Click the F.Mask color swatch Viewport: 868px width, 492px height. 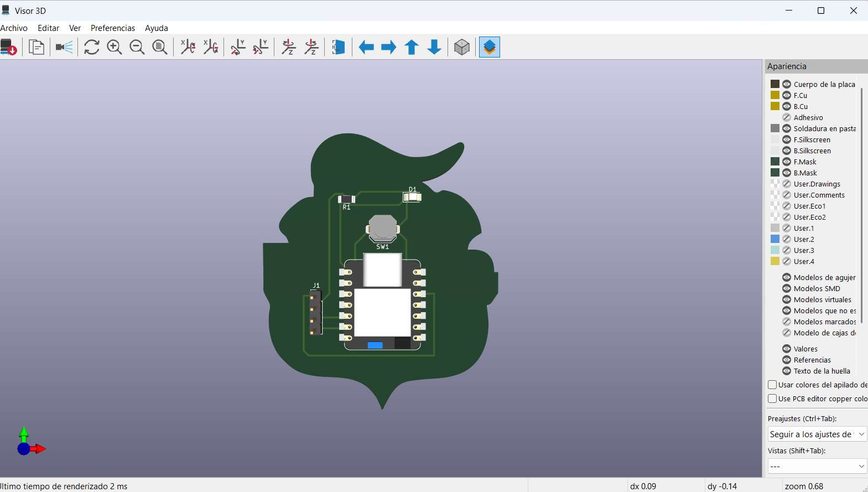pos(775,162)
